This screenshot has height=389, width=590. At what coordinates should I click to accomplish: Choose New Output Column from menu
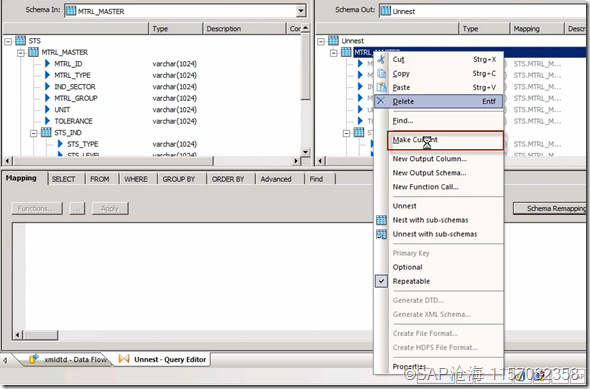tap(430, 159)
